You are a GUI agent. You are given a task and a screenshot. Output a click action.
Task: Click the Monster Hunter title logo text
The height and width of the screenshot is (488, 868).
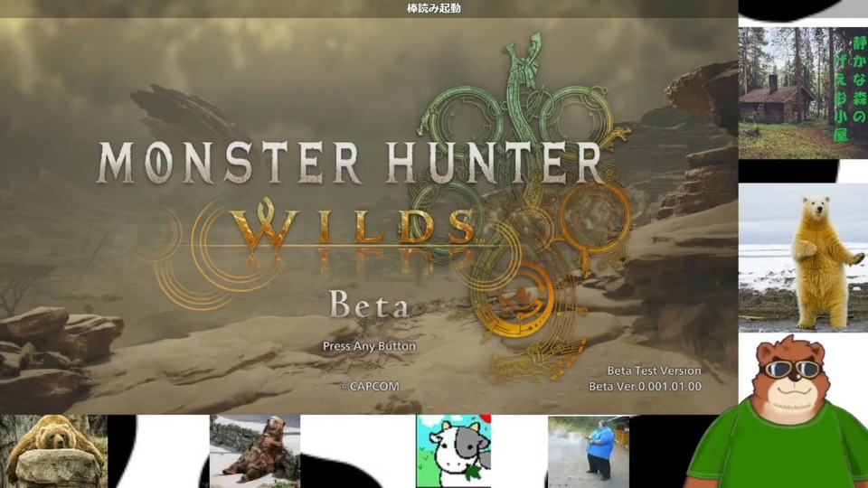(349, 163)
